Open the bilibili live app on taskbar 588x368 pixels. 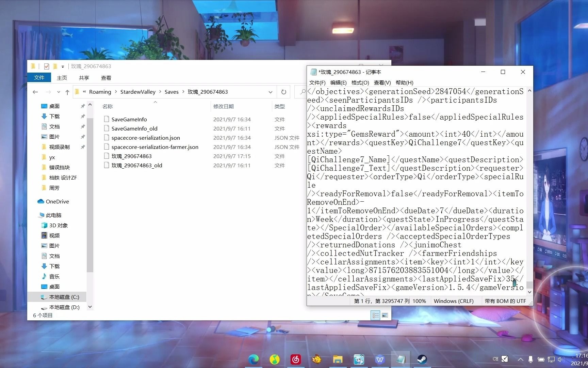(x=359, y=359)
